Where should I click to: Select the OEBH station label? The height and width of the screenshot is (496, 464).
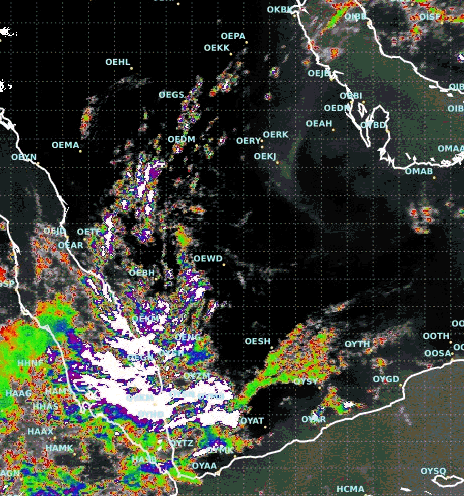coord(142,273)
